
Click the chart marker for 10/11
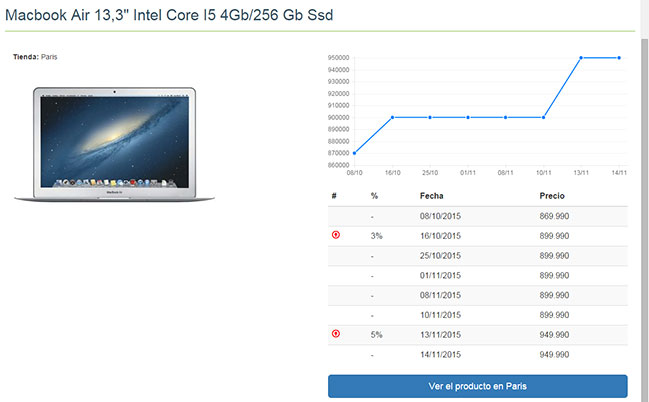tap(543, 117)
